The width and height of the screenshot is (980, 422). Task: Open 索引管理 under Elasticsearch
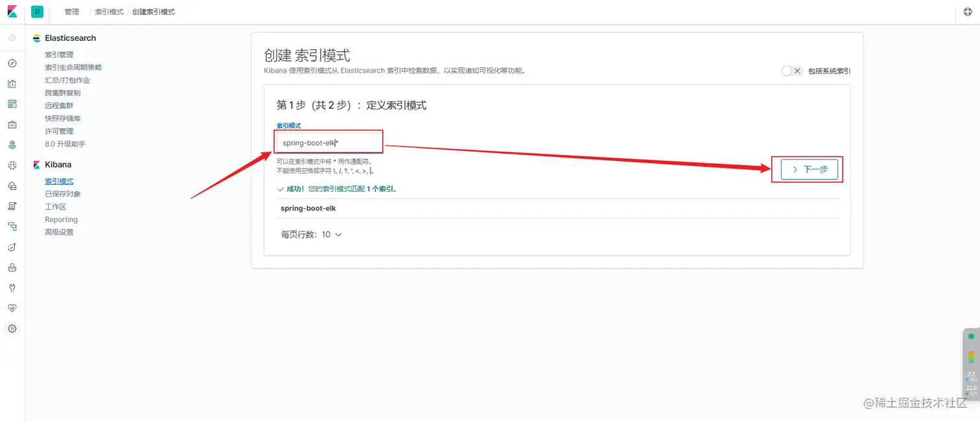59,54
